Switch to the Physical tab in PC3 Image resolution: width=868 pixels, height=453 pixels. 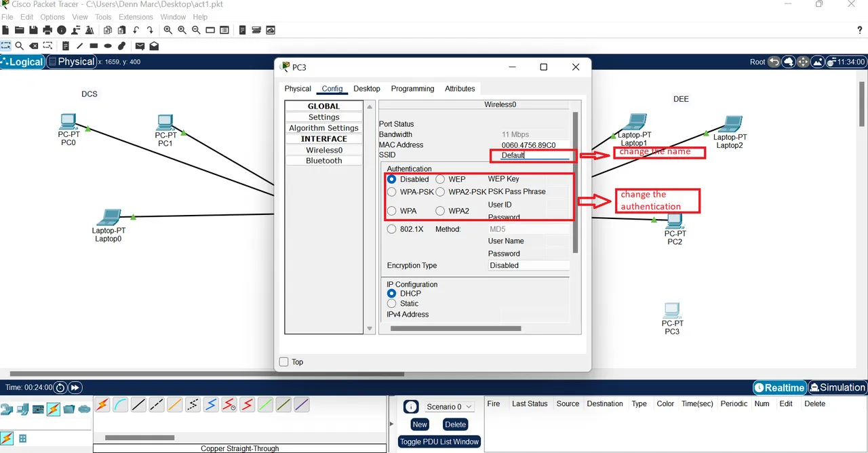click(x=298, y=89)
